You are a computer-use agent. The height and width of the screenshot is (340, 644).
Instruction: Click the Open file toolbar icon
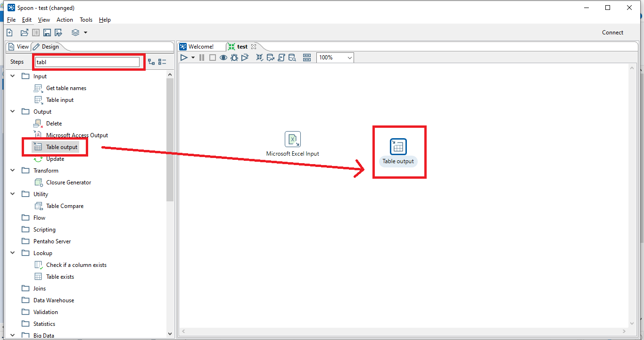pos(25,33)
